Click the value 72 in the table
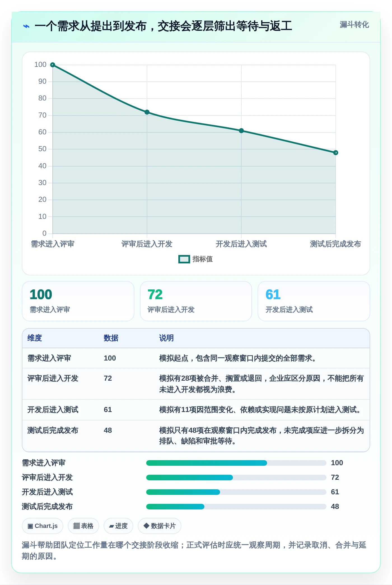Screen dimensions: 392x585 (108, 378)
